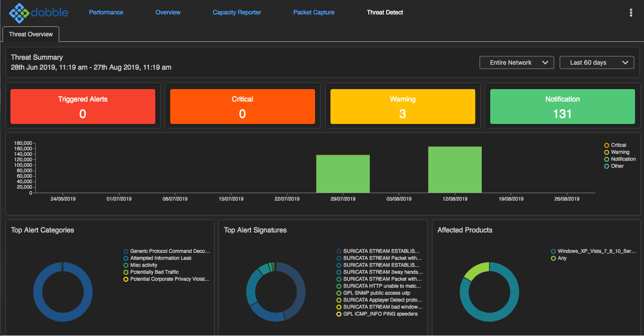The width and height of the screenshot is (644, 336).
Task: Toggle Attempted Information Leak legend marker
Action: [126, 258]
